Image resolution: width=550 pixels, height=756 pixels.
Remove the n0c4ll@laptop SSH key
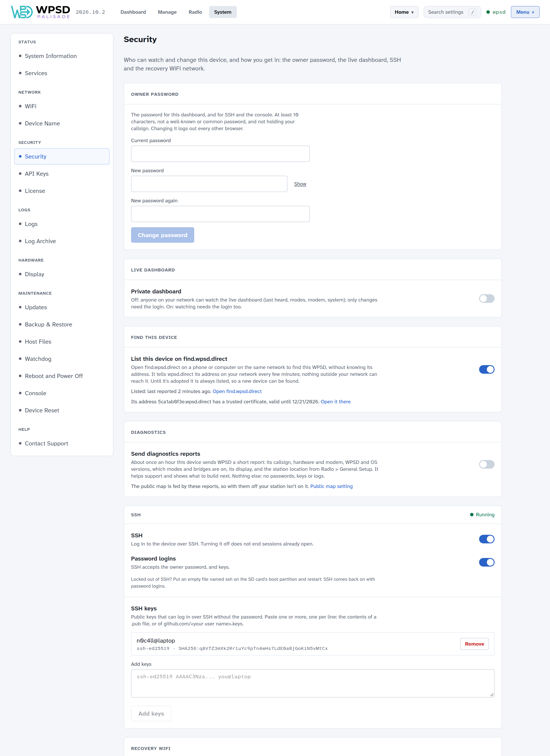click(474, 644)
